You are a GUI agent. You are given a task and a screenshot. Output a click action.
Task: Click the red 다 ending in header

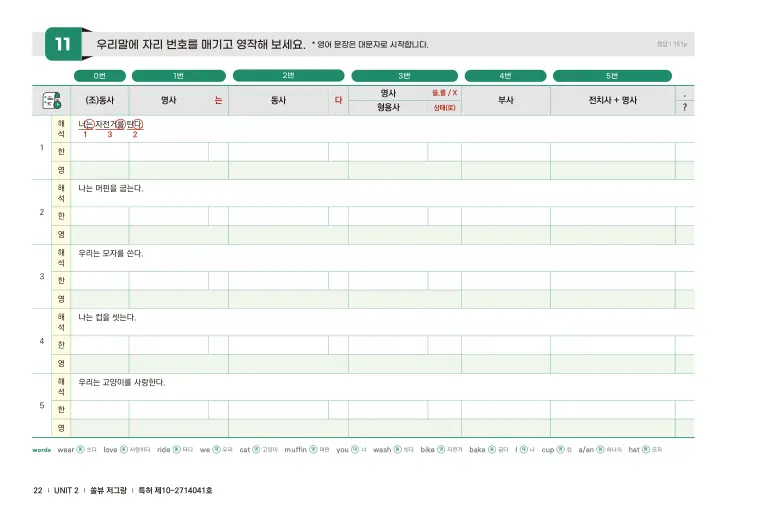pyautogui.click(x=338, y=100)
